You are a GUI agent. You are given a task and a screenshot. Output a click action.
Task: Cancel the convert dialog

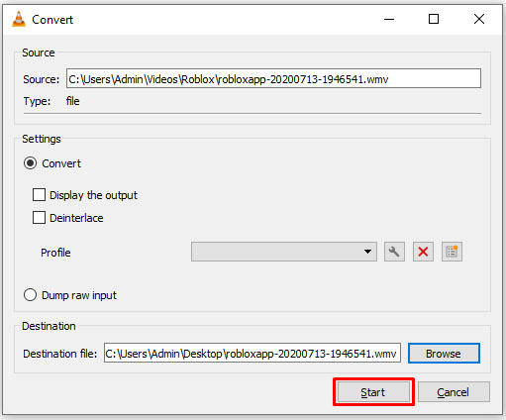click(454, 392)
